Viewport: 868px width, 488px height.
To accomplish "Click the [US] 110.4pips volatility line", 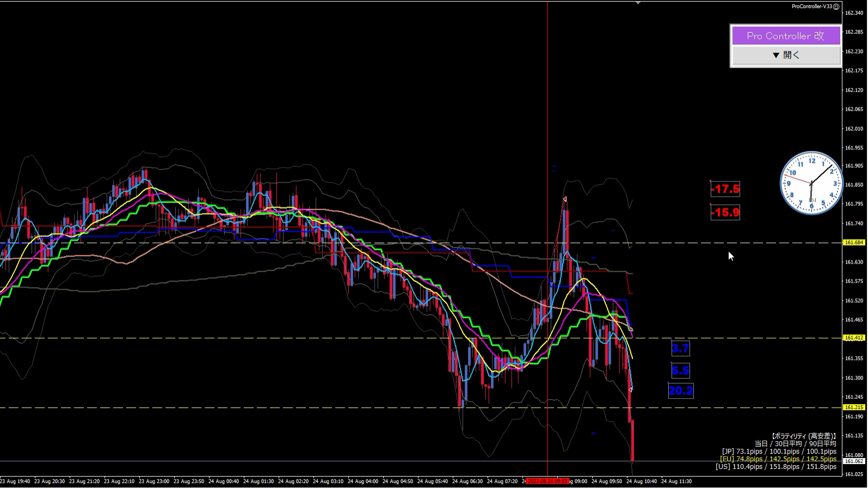I will [x=776, y=467].
